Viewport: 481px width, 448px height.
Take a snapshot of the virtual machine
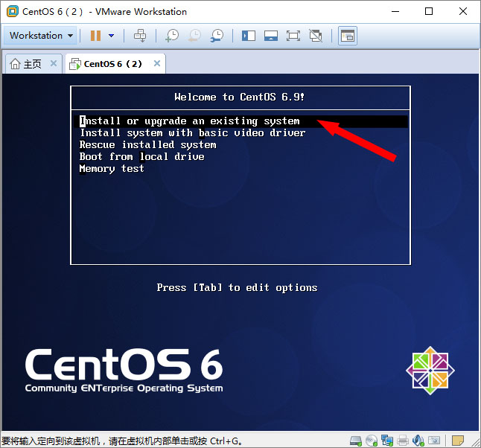coord(172,35)
